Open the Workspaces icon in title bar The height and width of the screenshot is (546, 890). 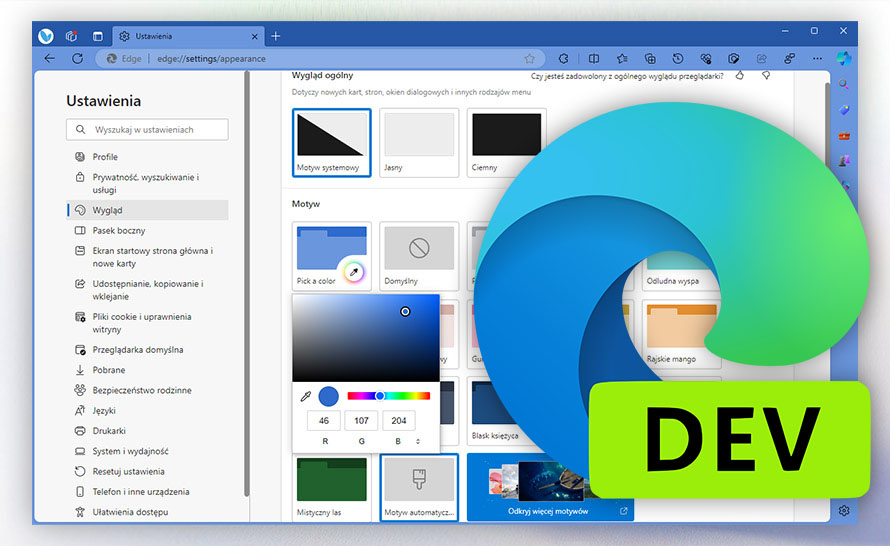[72, 36]
